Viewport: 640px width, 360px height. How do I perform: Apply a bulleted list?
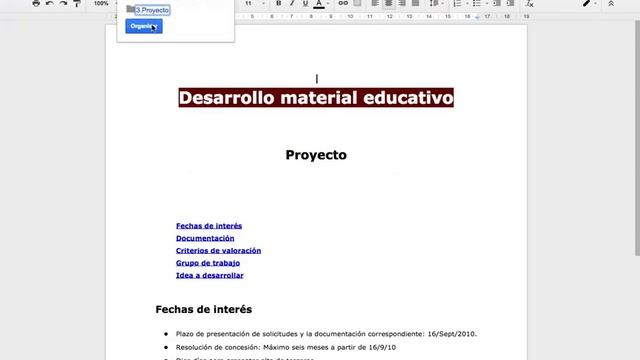[x=476, y=3]
